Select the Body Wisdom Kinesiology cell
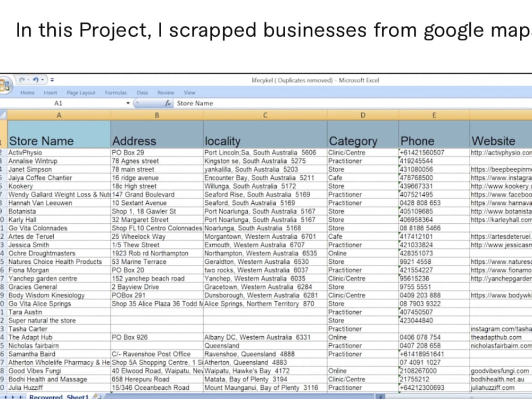 pyautogui.click(x=59, y=295)
